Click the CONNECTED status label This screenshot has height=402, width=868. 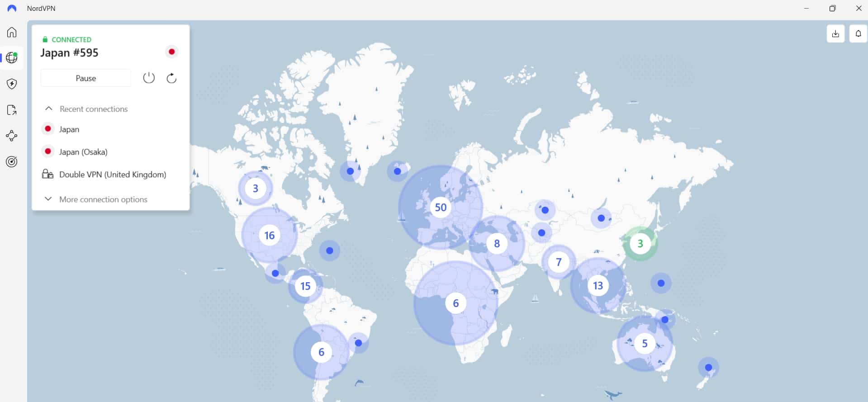(x=71, y=40)
